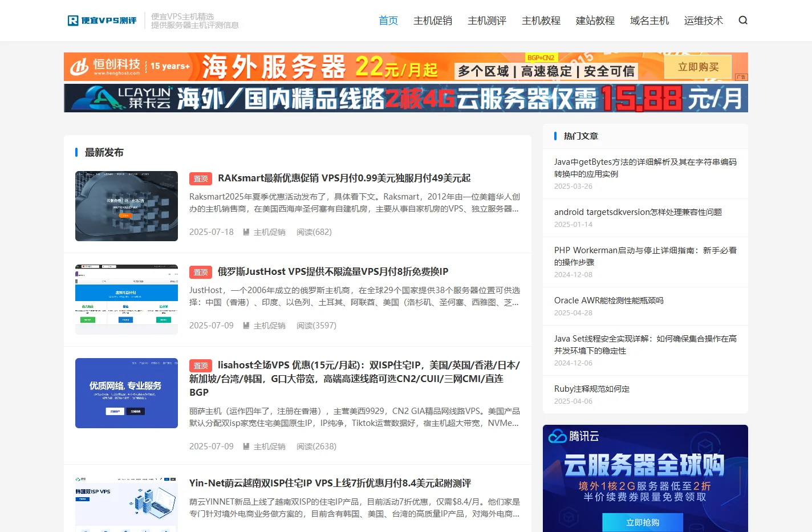Open Java Set线程安全 hot article
The image size is (812, 532).
(x=645, y=344)
